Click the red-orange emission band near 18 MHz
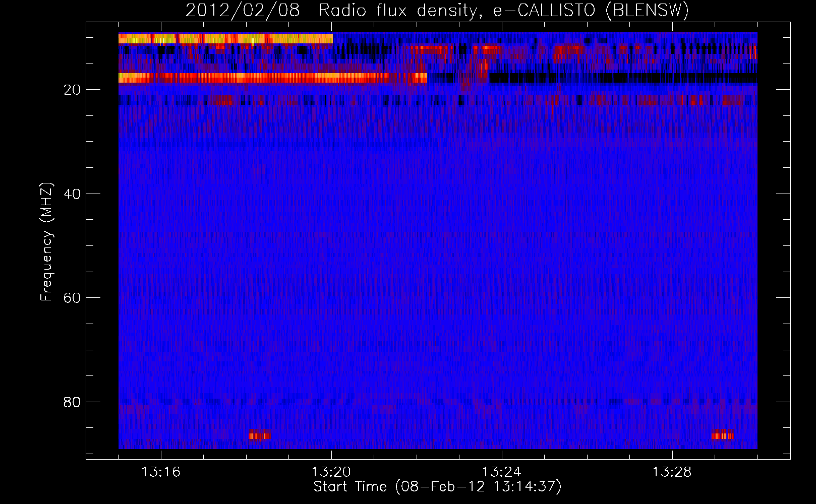Screen dimensions: 816x504 pyautogui.click(x=273, y=78)
